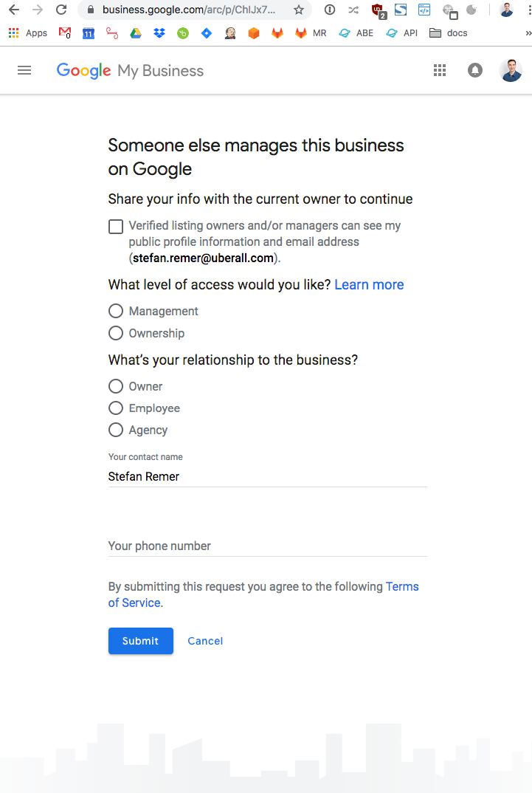Screen dimensions: 532x793
Task: Select the Management access level
Action: click(116, 311)
